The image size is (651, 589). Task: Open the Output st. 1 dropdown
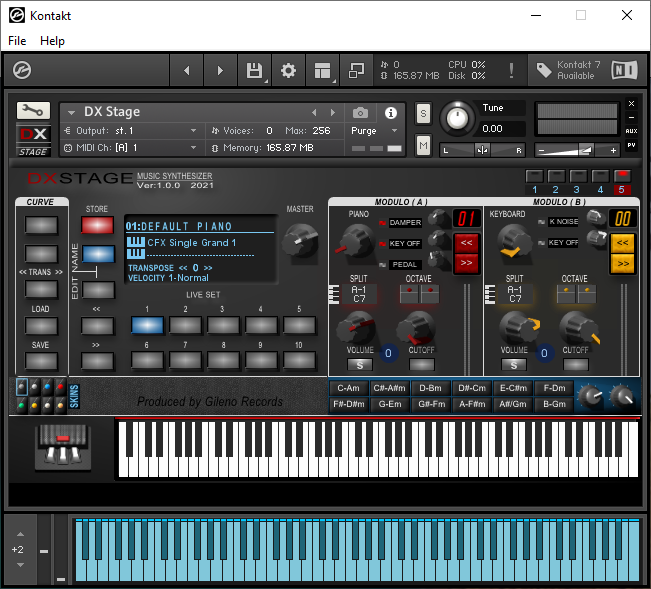(x=130, y=131)
